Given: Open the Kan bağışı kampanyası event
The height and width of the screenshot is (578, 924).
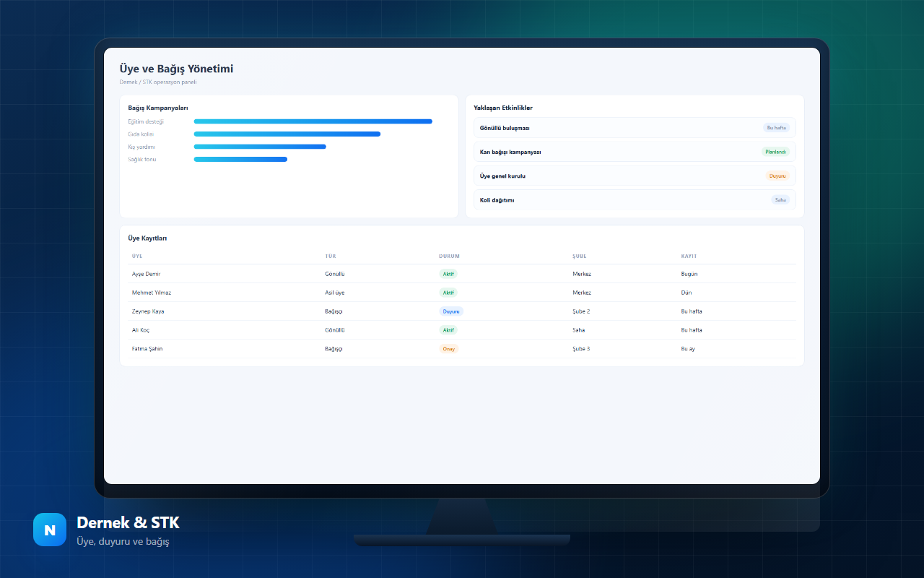Looking at the screenshot, I should click(x=635, y=152).
